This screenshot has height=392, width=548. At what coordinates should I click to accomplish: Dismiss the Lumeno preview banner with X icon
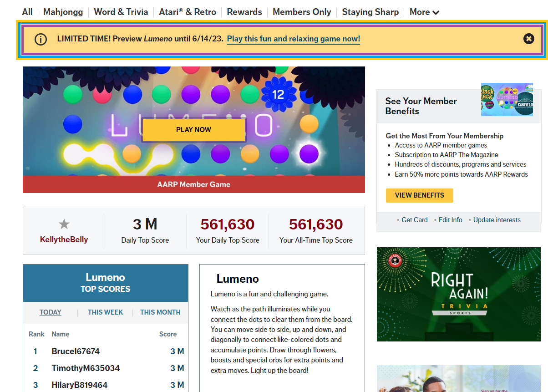[528, 39]
